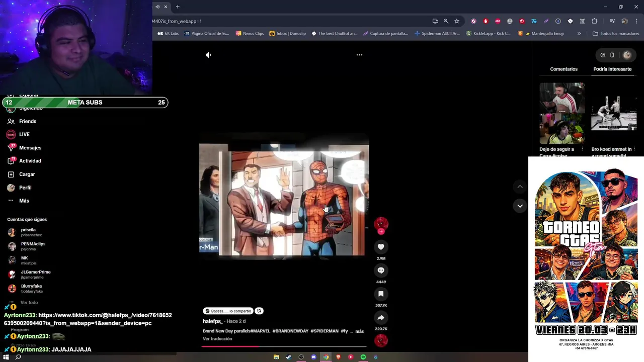Open the Deje de seguir a Carre thumbnail
This screenshot has width=644, height=362.
pyautogui.click(x=562, y=113)
